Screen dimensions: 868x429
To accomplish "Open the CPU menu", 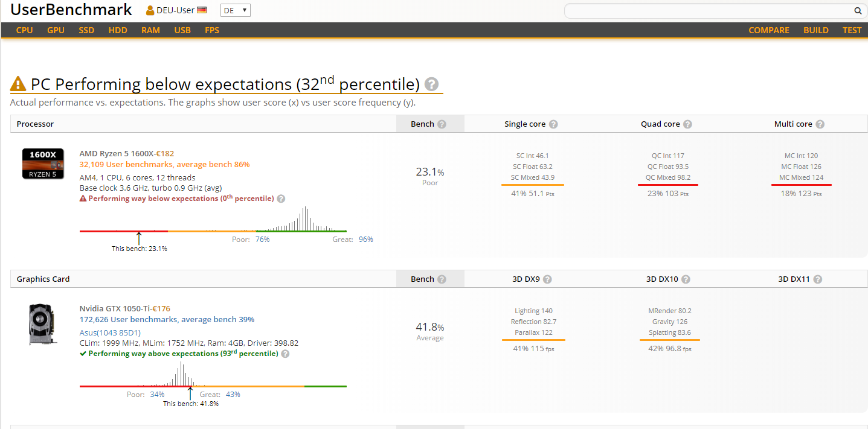I will click(25, 30).
